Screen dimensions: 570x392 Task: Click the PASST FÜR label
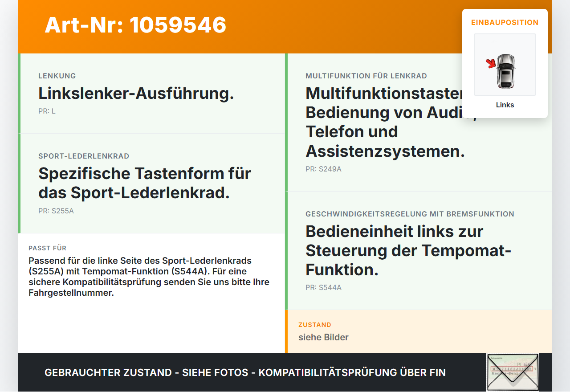47,248
